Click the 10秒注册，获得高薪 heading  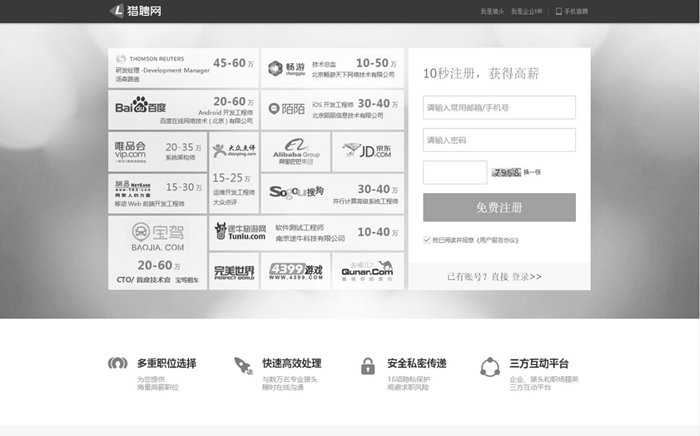(x=481, y=73)
